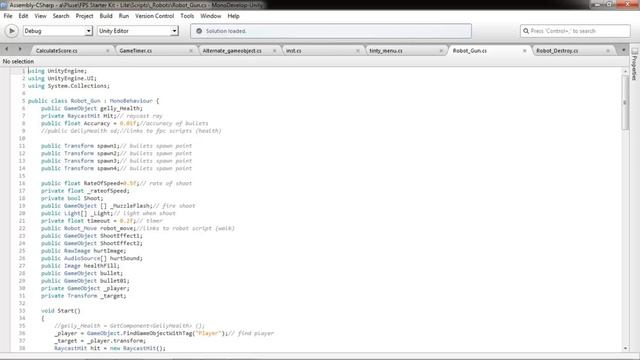Open the Build menu

click(106, 16)
